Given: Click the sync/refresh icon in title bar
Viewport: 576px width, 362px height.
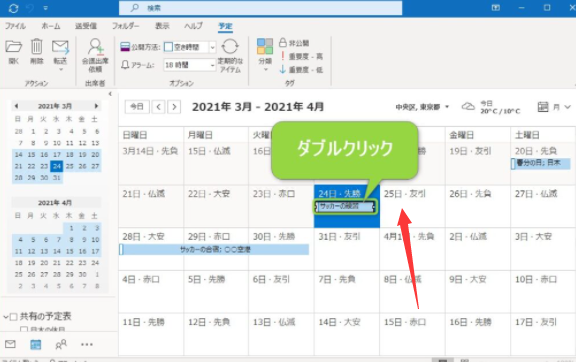Looking at the screenshot, I should [13, 8].
